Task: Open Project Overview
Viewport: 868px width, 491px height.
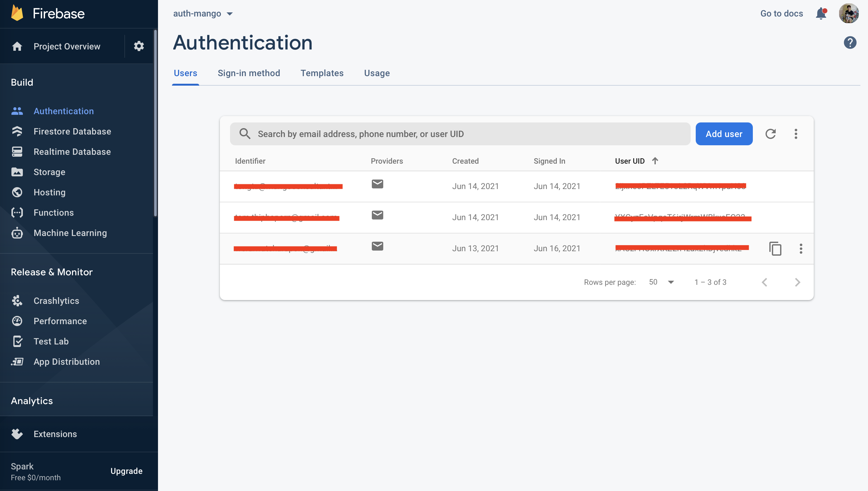Action: [67, 46]
